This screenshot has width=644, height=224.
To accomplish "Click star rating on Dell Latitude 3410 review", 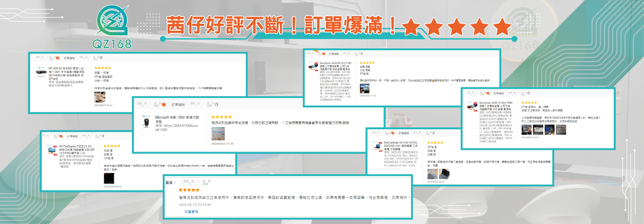I will click(435, 143).
